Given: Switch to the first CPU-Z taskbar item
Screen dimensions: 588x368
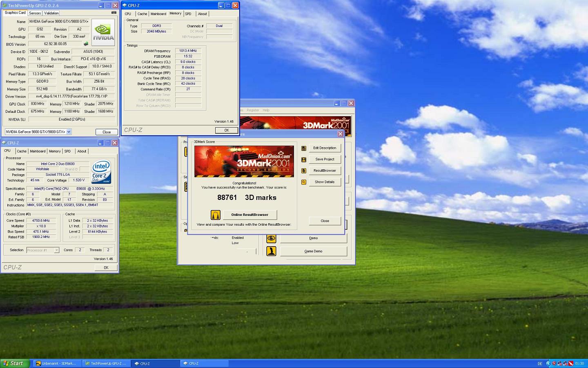Looking at the screenshot, I should tap(156, 363).
